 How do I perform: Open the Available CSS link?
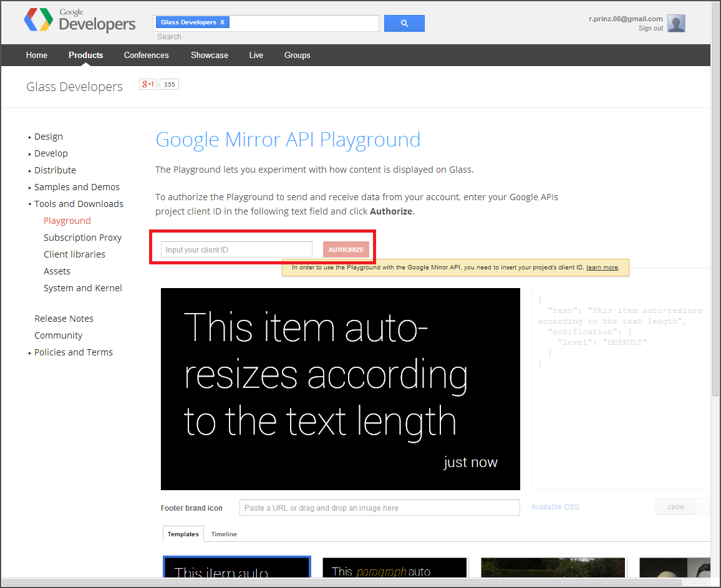coord(555,507)
